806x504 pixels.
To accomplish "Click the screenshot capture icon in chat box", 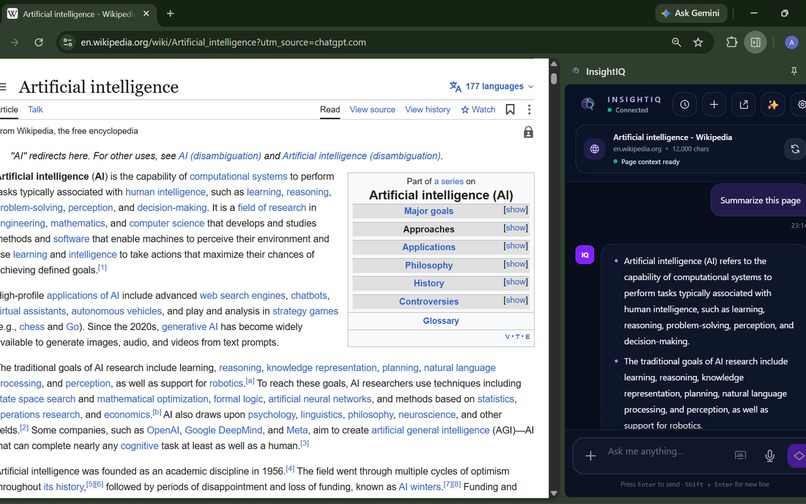I will (x=740, y=455).
